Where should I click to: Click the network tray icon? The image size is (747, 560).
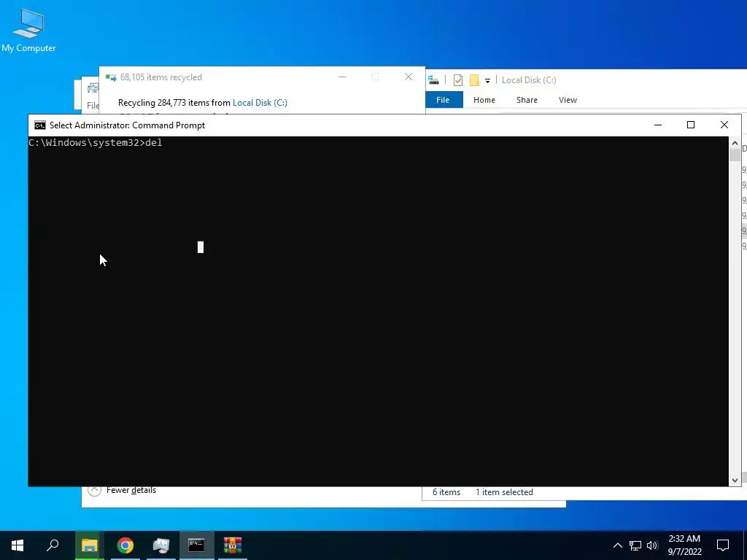click(x=635, y=545)
